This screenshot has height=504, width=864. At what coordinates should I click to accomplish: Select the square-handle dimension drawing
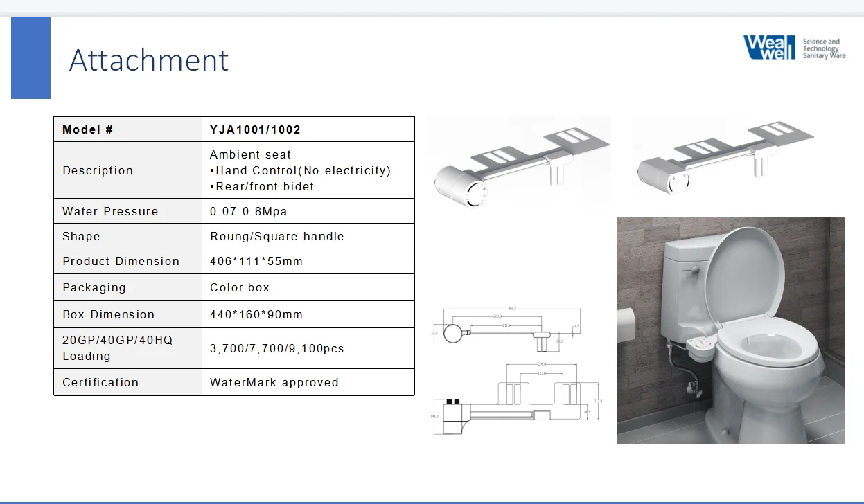tap(517, 398)
